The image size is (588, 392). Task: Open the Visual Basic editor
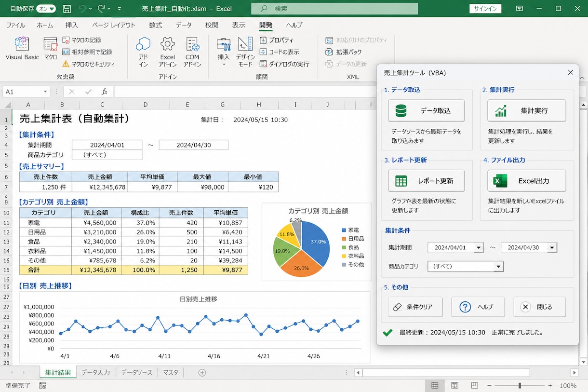point(22,48)
